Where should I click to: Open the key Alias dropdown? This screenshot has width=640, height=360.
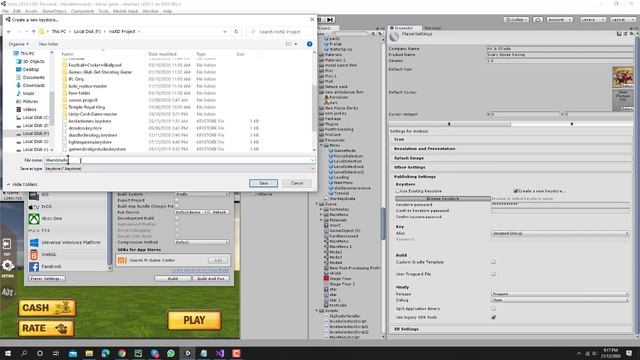(560, 233)
